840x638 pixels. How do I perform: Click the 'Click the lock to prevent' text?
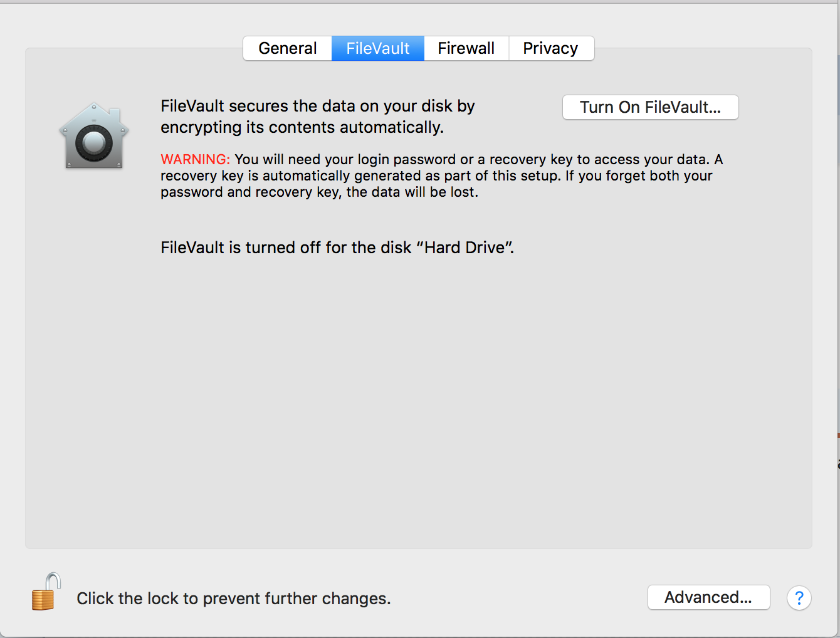coord(234,599)
